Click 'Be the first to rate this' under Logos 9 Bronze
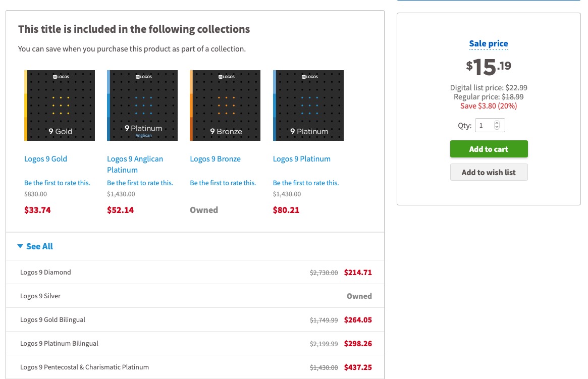This screenshot has width=588, height=379. coord(223,183)
